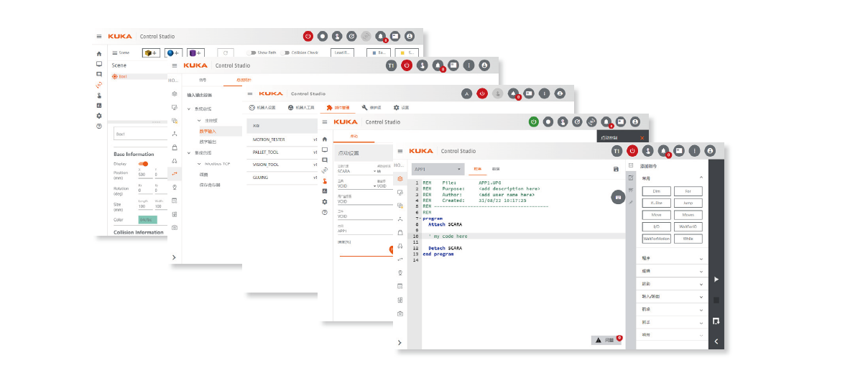The image size is (868, 386).
Task: Click the A mode badge in third window
Action: click(x=466, y=93)
